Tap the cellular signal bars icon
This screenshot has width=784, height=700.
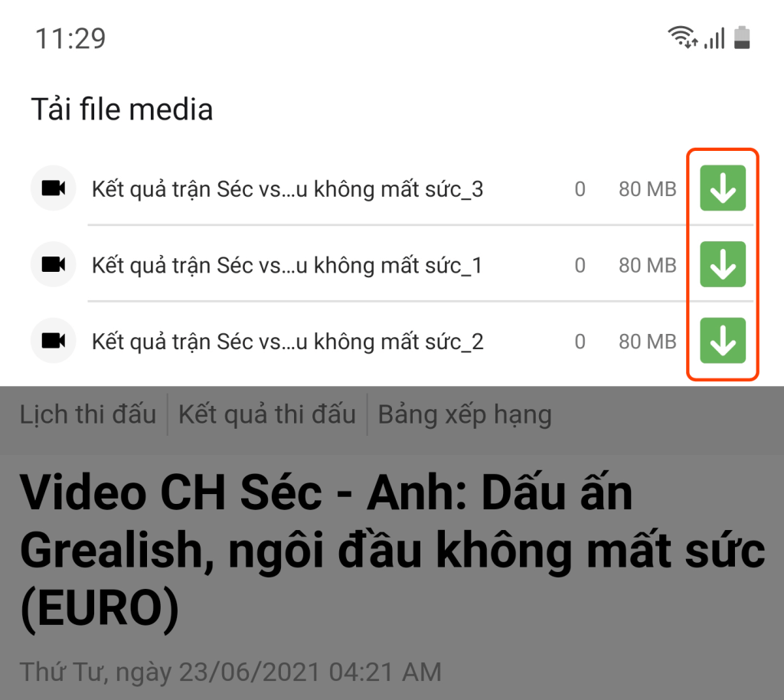click(714, 38)
